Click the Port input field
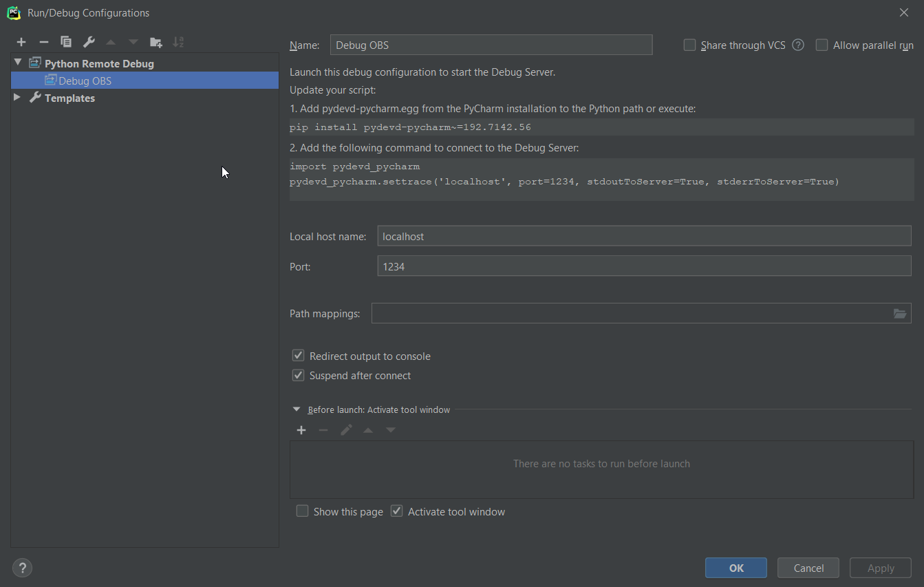 click(x=644, y=266)
